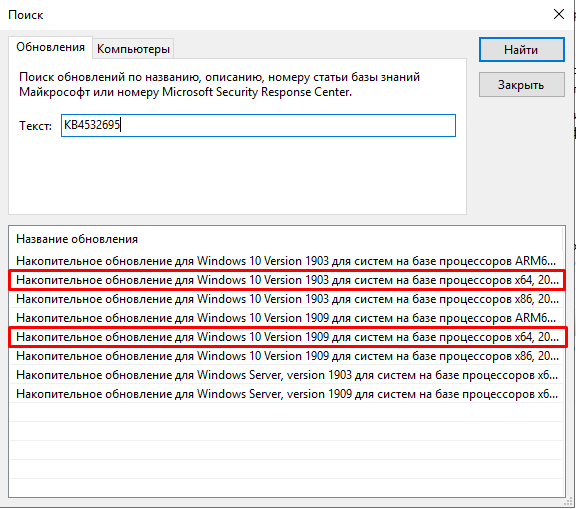The width and height of the screenshot is (576, 509).
Task: Click the Закрыть button
Action: (x=522, y=85)
